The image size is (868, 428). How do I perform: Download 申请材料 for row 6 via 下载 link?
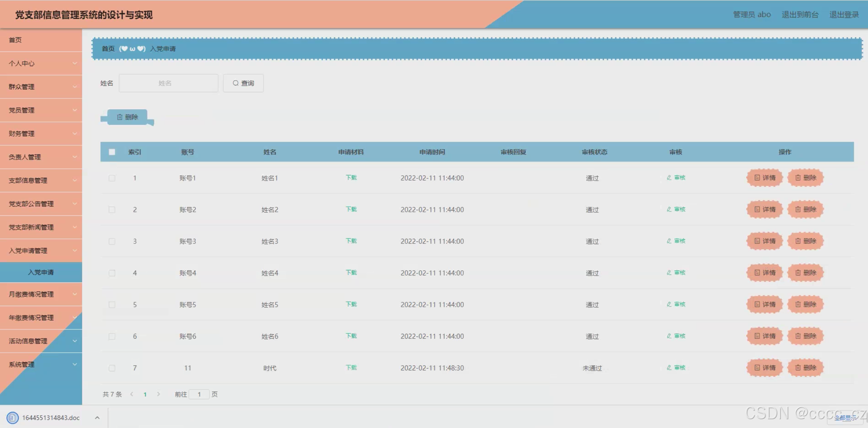(351, 336)
